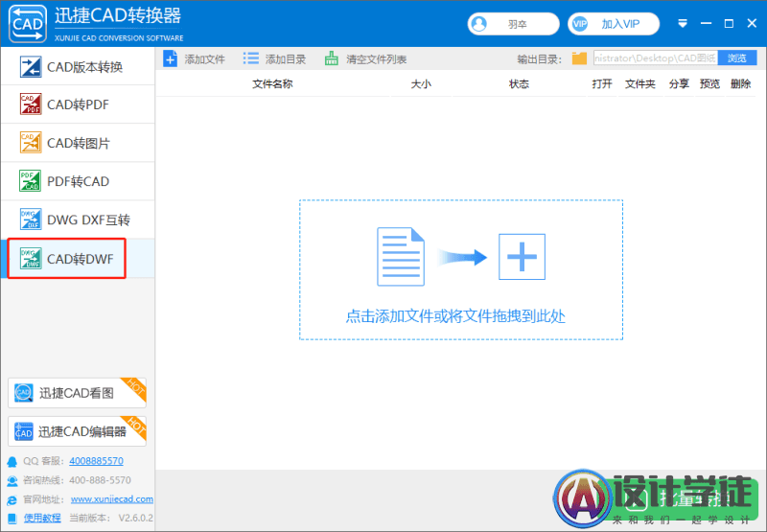Image resolution: width=767 pixels, height=532 pixels.
Task: Click the blue plus 添加文件 icon
Action: click(171, 59)
